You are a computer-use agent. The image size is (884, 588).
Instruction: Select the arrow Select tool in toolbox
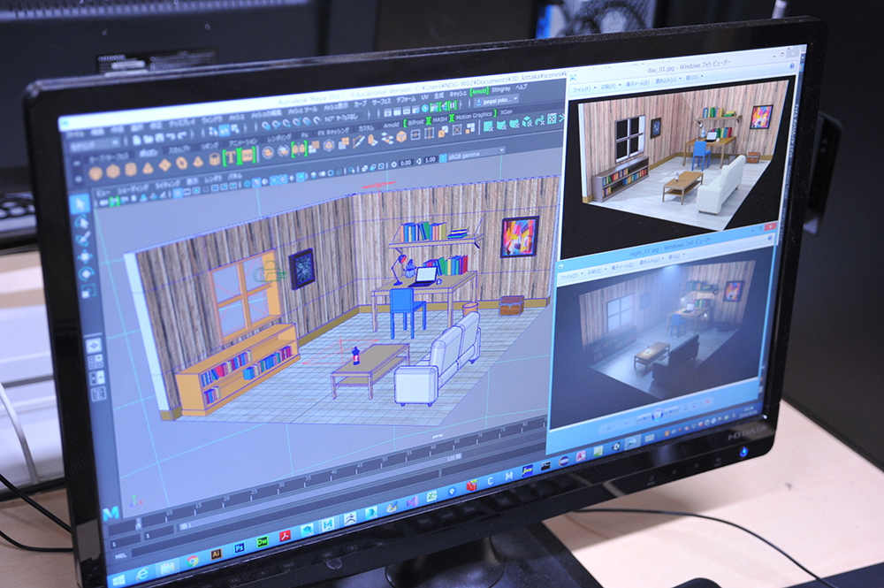click(80, 203)
